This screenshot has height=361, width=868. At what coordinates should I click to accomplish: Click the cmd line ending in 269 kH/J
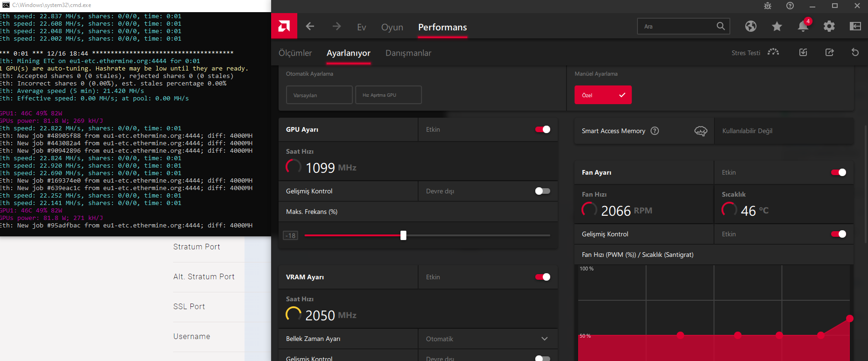pos(51,121)
